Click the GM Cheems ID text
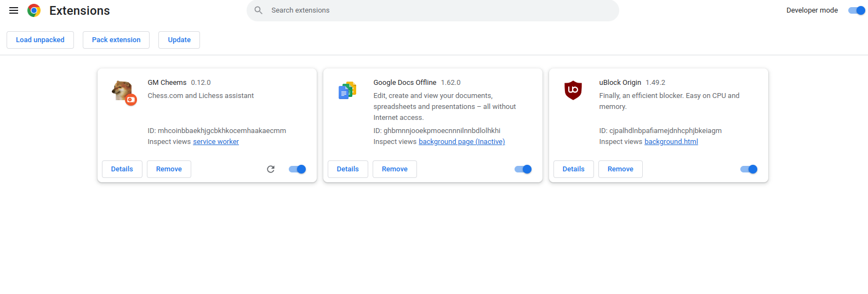 (x=217, y=131)
